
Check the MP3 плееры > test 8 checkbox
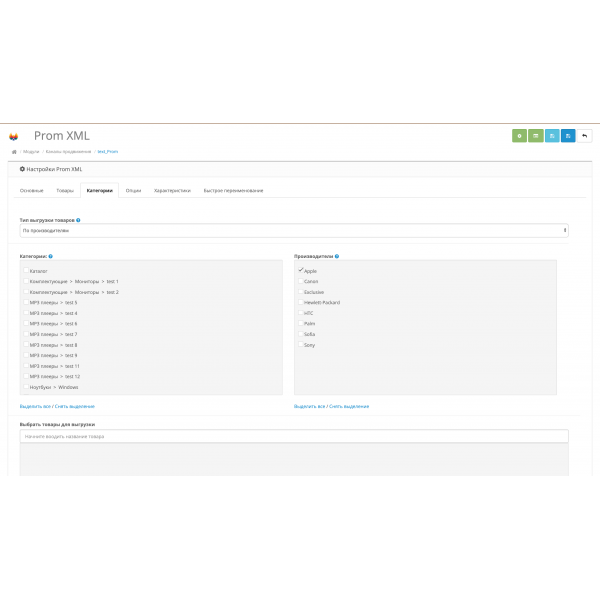[x=26, y=344]
